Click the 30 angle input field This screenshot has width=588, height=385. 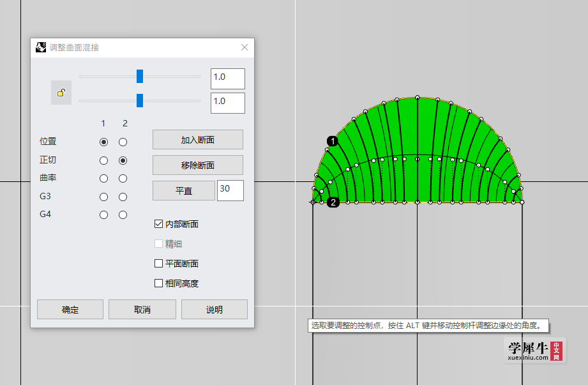coord(230,190)
